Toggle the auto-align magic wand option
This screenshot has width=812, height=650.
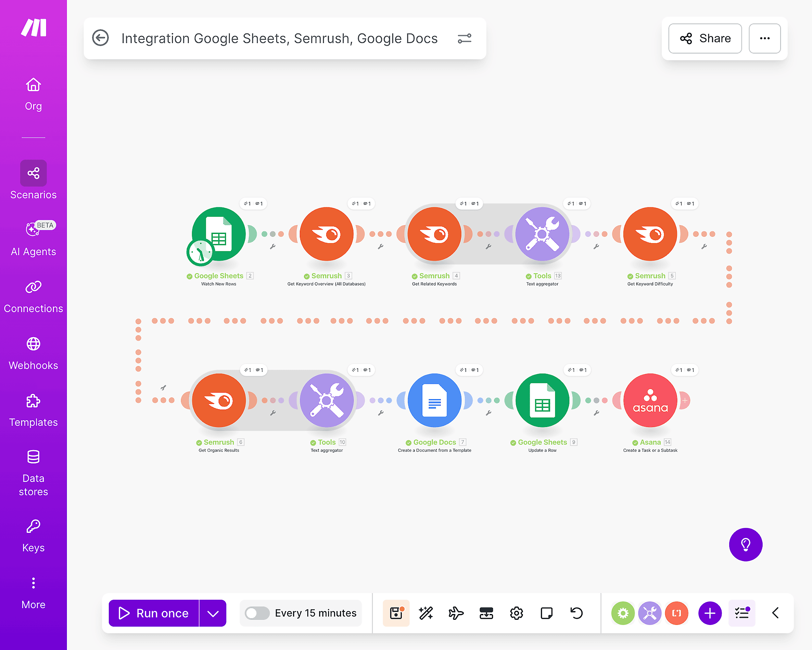[426, 613]
